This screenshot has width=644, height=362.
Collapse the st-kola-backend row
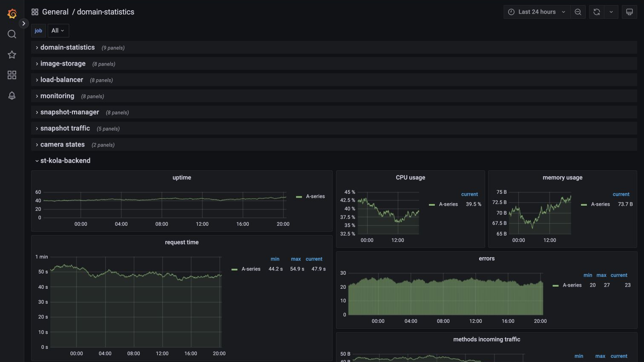65,161
